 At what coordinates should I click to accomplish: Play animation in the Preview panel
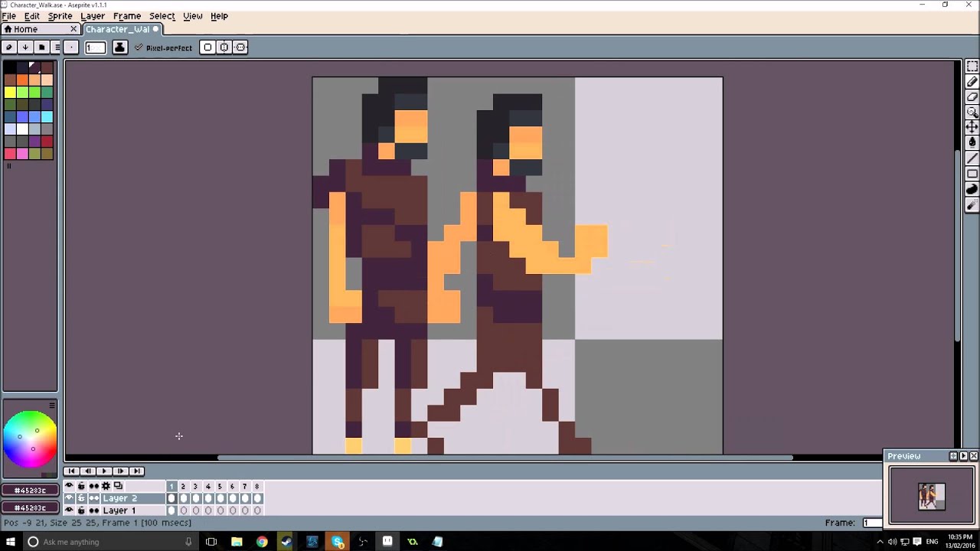[x=963, y=456]
